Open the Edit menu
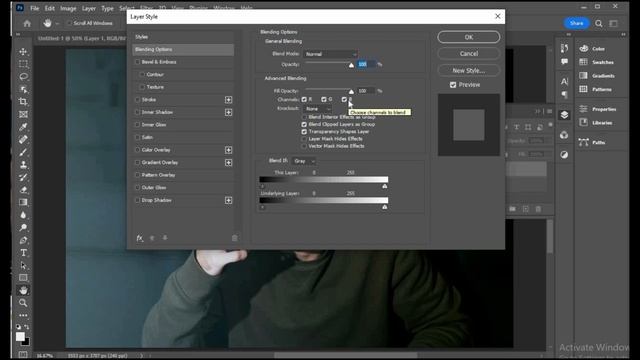 click(50, 8)
